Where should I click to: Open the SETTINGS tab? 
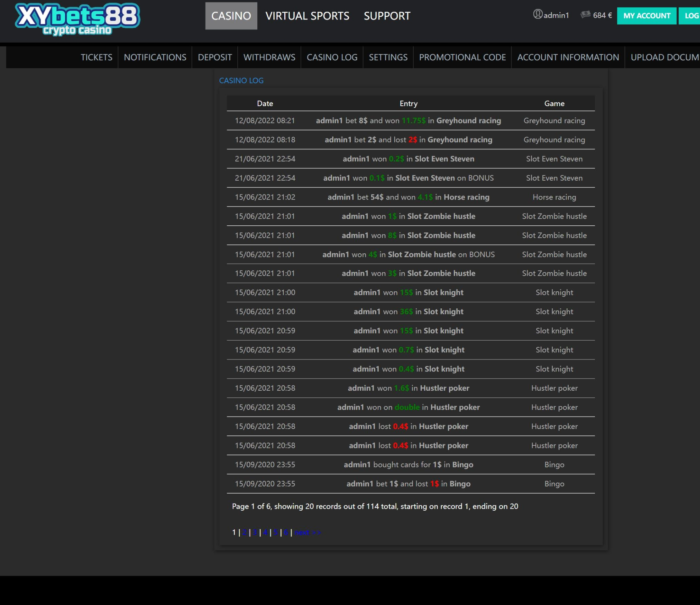click(388, 57)
